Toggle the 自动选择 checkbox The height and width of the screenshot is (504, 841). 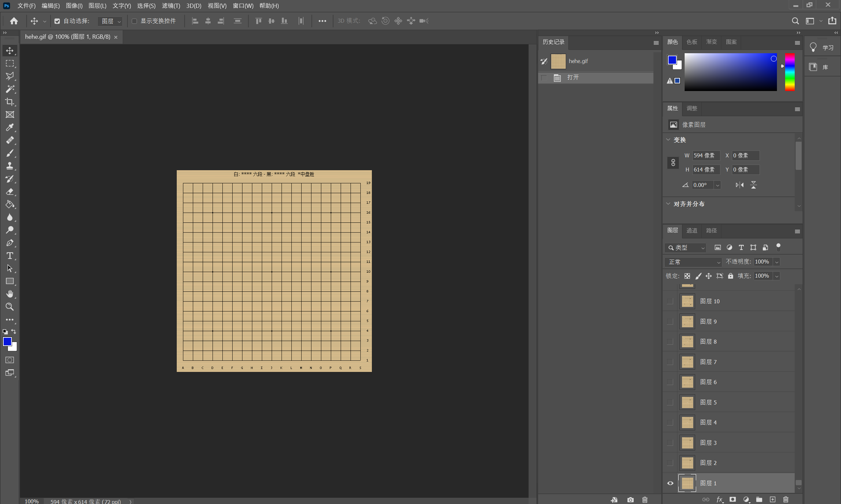[x=57, y=21]
